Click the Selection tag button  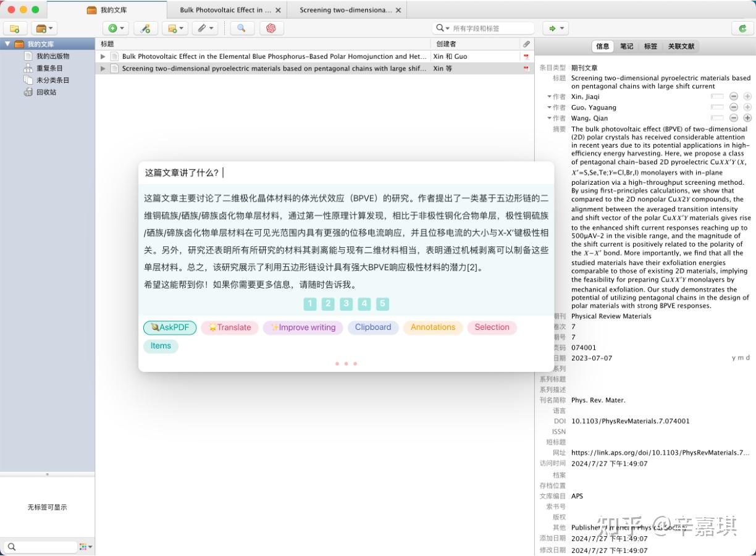click(x=492, y=327)
